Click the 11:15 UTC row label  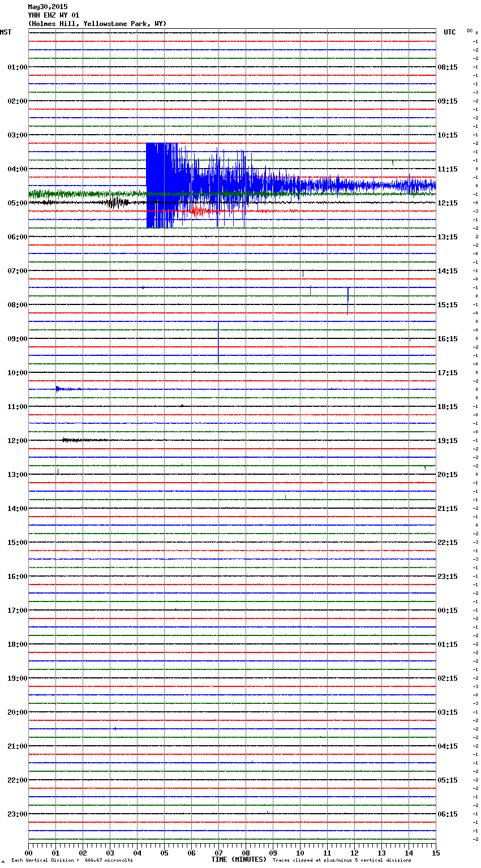tap(448, 169)
